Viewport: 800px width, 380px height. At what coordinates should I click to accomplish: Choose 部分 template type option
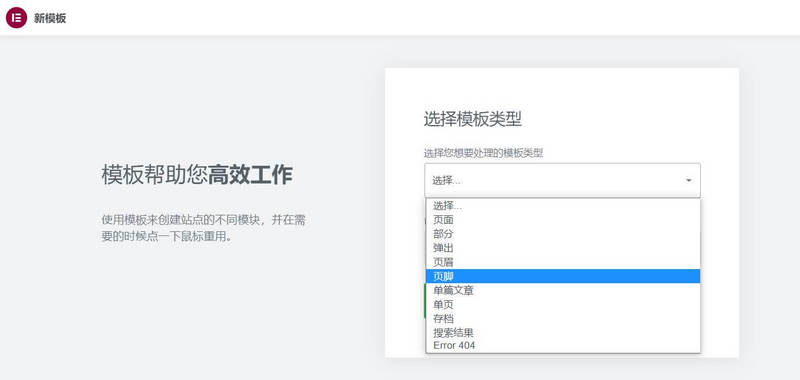563,234
